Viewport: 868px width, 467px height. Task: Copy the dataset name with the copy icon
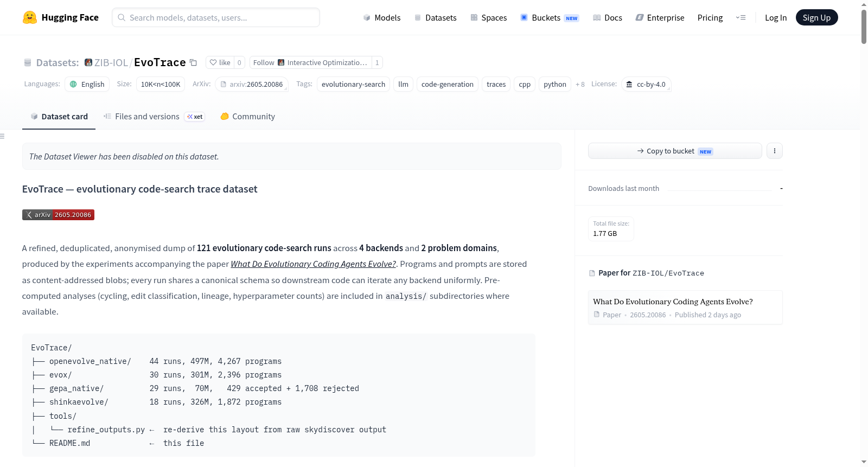point(193,62)
